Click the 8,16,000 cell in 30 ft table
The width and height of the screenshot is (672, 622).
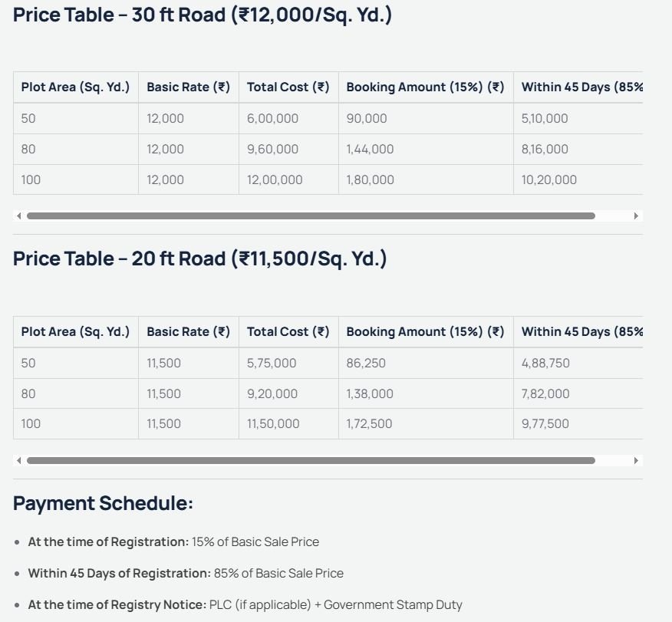pyautogui.click(x=545, y=150)
